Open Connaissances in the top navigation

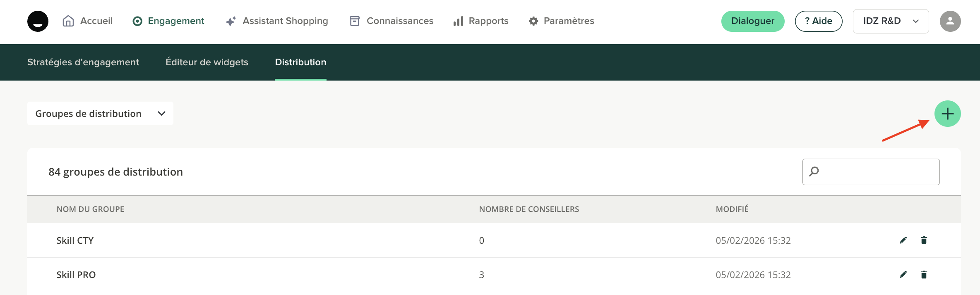coord(392,21)
